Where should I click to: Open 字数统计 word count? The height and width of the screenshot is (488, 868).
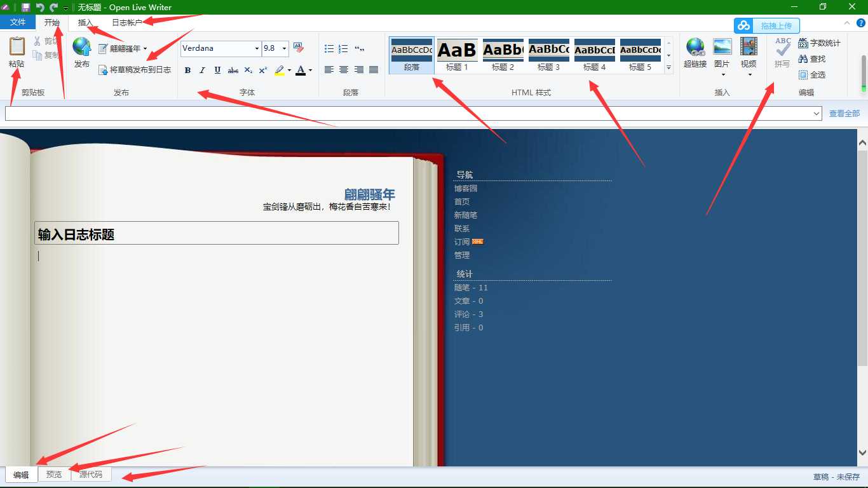point(819,43)
